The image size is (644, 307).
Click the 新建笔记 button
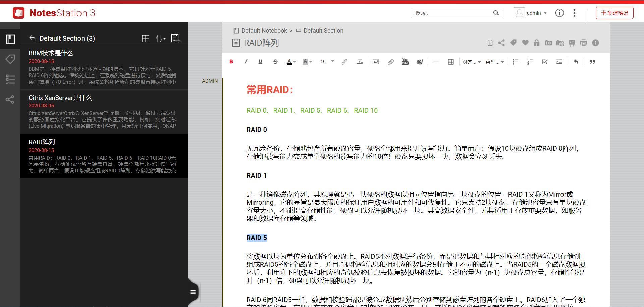(x=614, y=13)
